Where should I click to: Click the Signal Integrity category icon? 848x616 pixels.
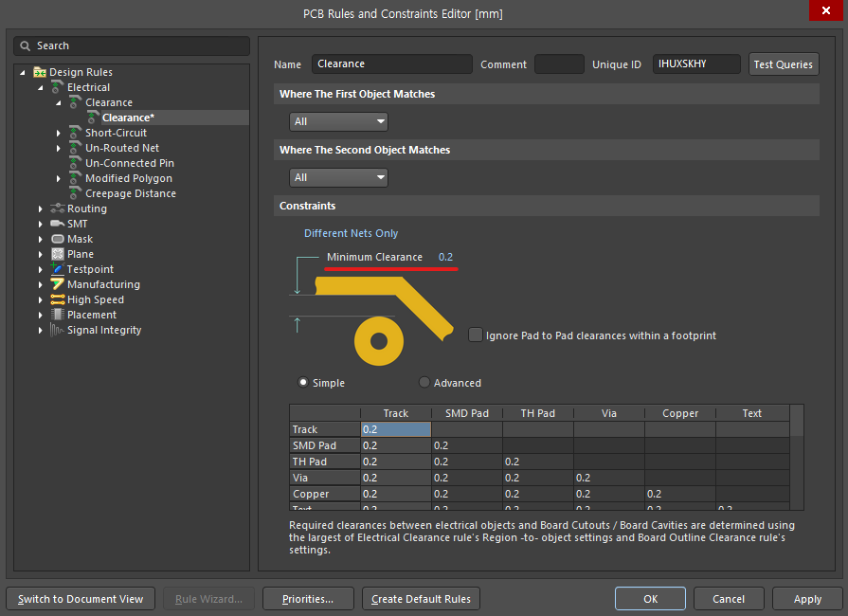[x=58, y=330]
